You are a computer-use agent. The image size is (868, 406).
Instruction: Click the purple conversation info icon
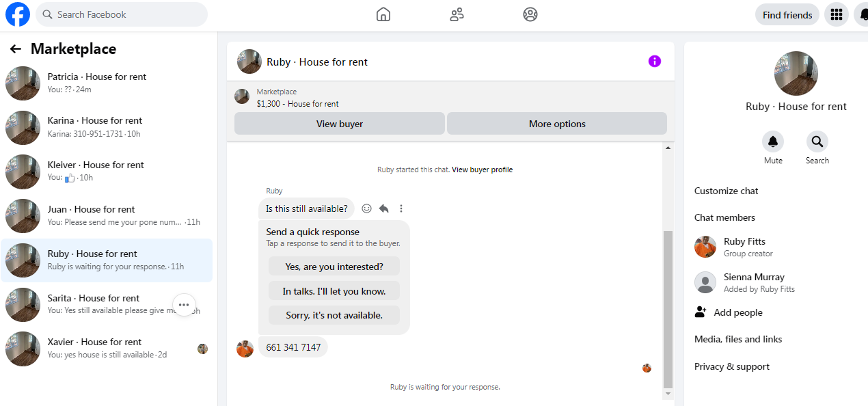(x=655, y=62)
